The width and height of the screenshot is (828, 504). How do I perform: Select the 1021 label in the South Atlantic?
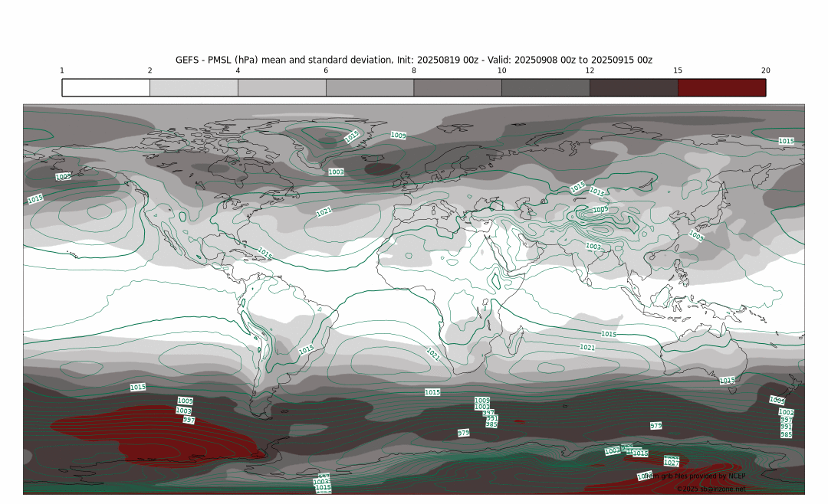pos(433,354)
